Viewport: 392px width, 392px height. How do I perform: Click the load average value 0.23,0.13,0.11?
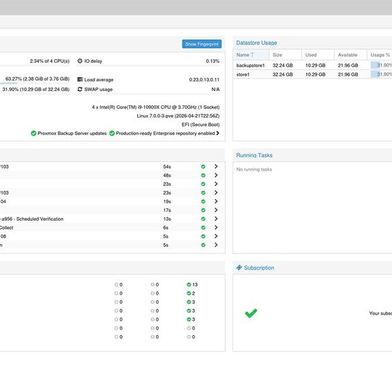204,80
